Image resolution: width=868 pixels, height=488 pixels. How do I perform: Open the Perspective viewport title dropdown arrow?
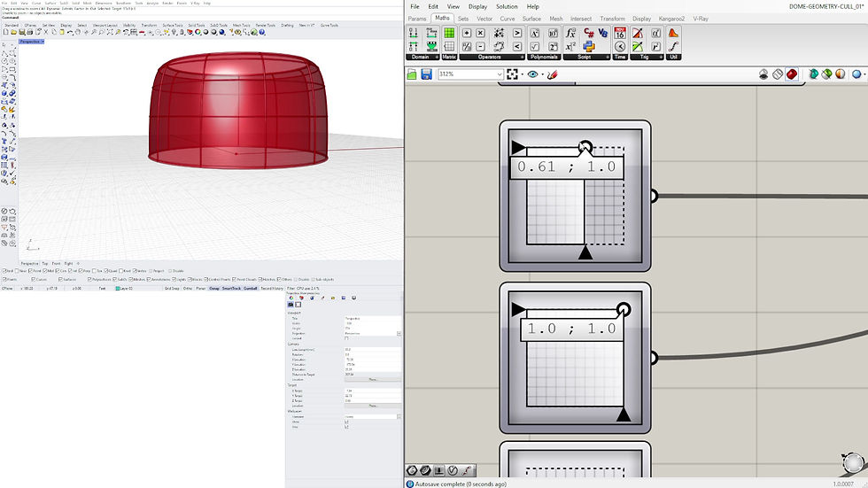[x=43, y=42]
